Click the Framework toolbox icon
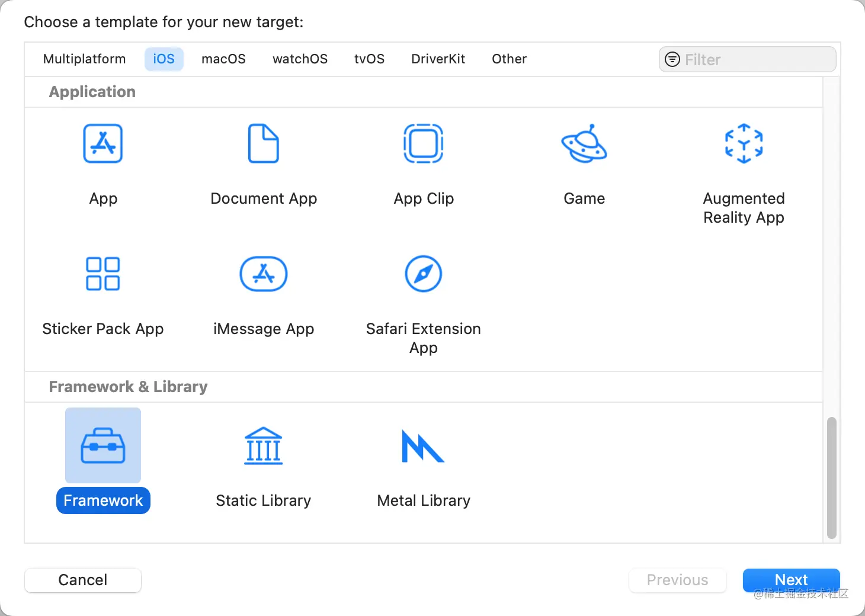The height and width of the screenshot is (616, 865). pos(103,445)
